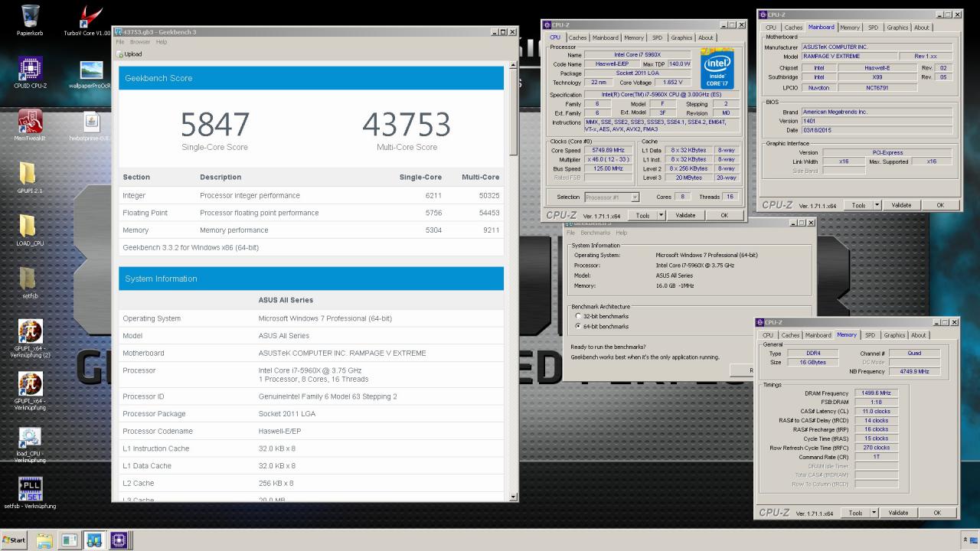Click OK in CPU-Z Mainboard window
Screen dimensions: 980x551
coord(940,205)
